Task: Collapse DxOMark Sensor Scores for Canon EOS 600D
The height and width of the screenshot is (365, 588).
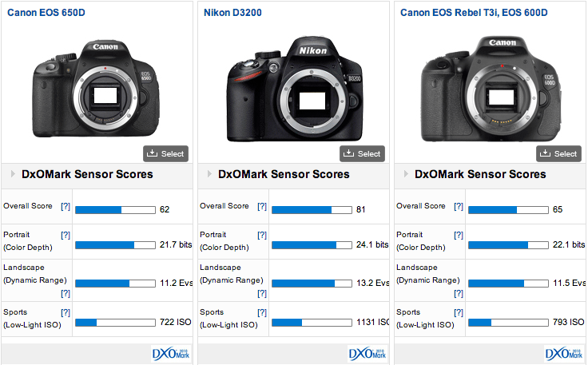Action: [x=406, y=174]
